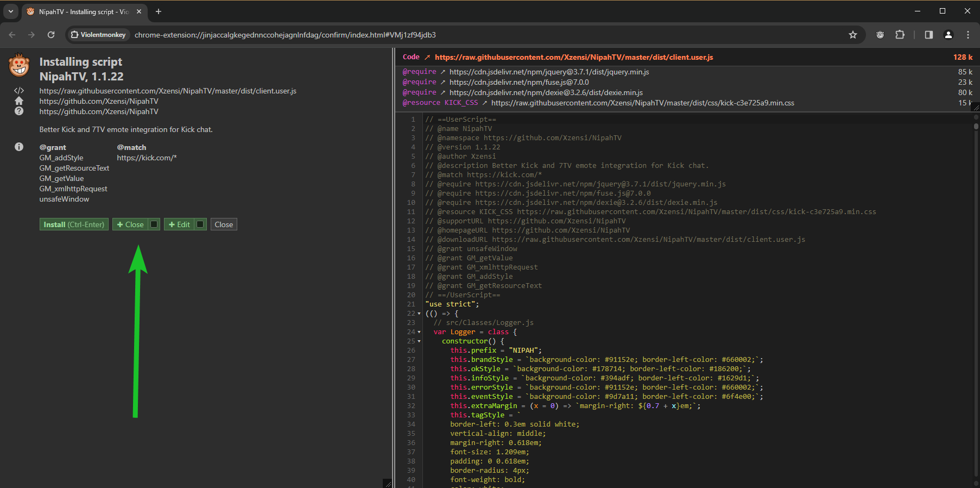980x488 pixels.
Task: Bookmark this page with the star icon
Action: click(x=853, y=35)
